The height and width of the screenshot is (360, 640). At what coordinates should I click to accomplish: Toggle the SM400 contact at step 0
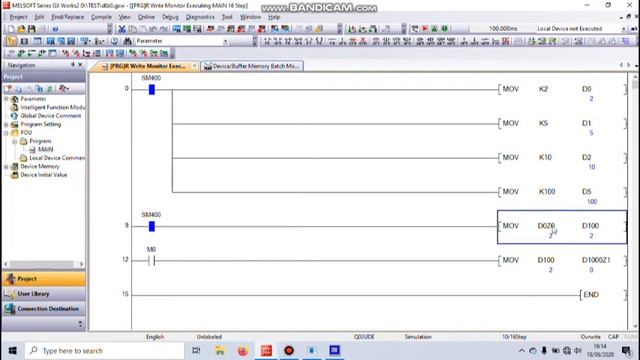click(151, 89)
